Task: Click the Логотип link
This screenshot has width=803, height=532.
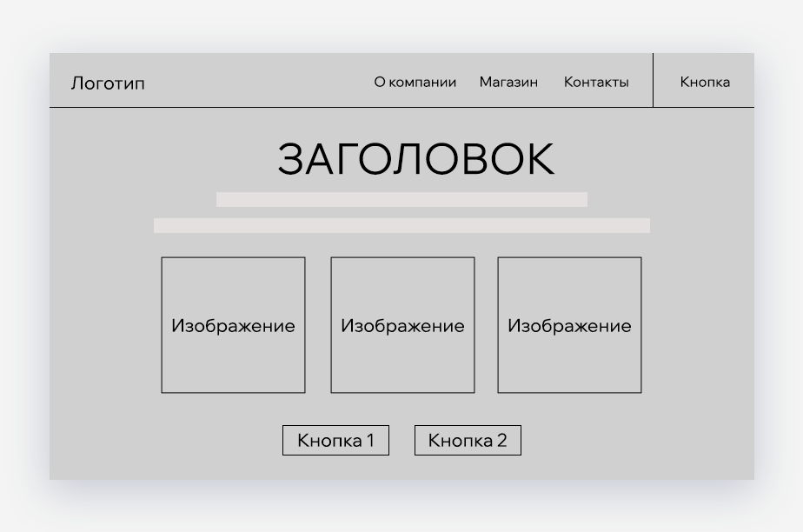Action: [108, 82]
